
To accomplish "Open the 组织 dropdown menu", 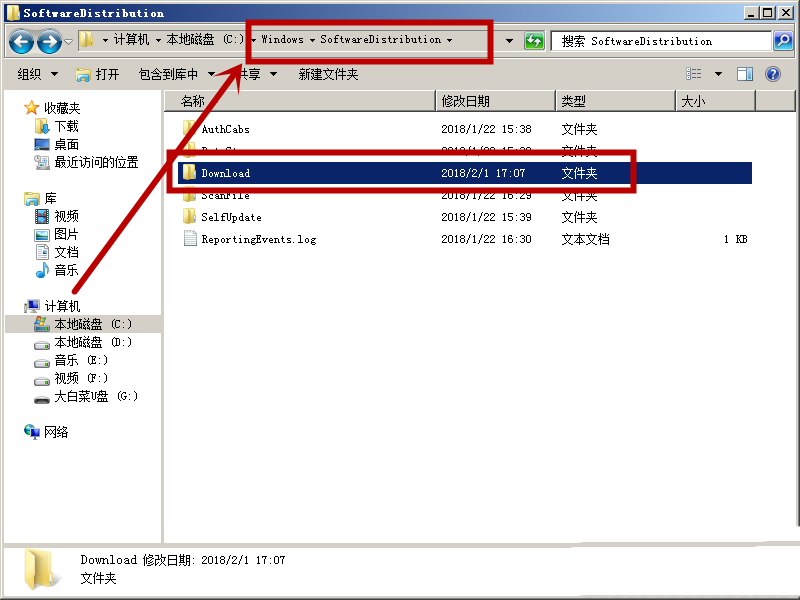I will pos(37,74).
